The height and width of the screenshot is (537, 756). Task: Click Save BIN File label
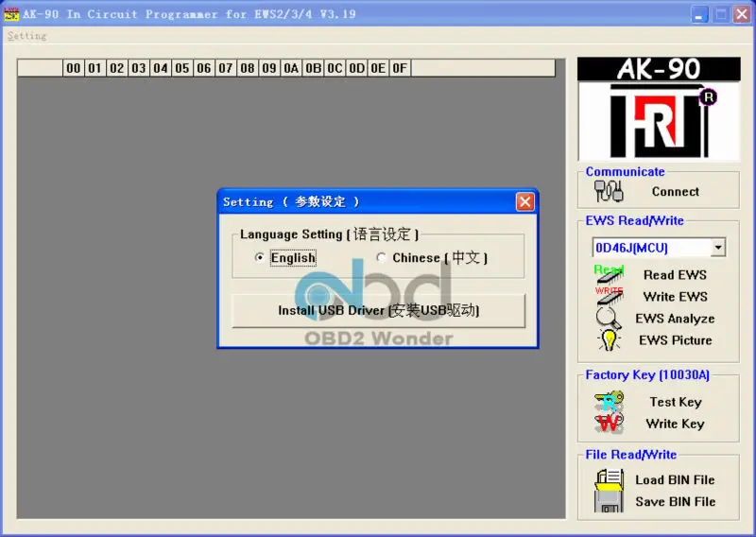(675, 501)
